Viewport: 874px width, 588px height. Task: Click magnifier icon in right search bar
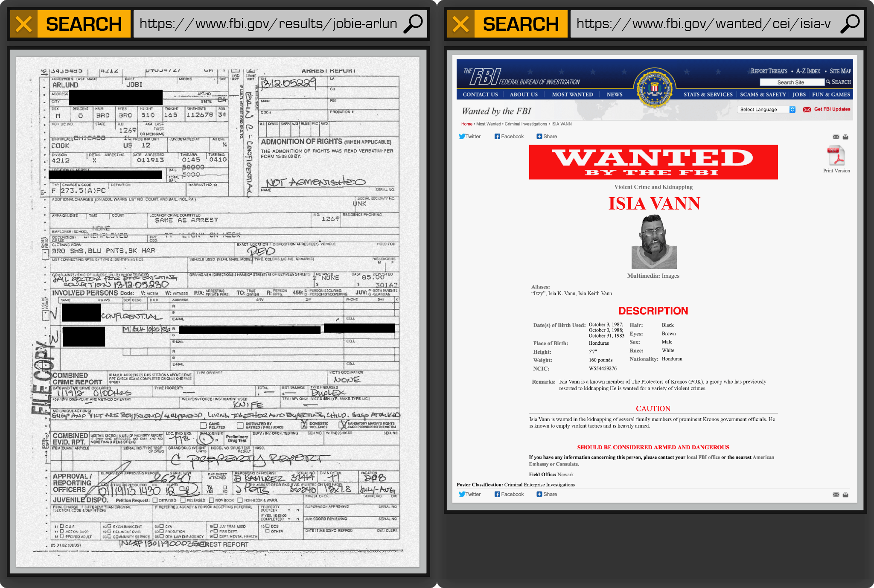click(850, 24)
